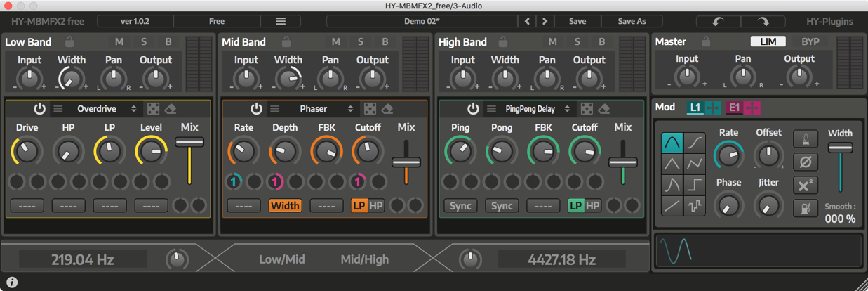Click the Save preset button
Screen dimensions: 868x291
[x=577, y=22]
